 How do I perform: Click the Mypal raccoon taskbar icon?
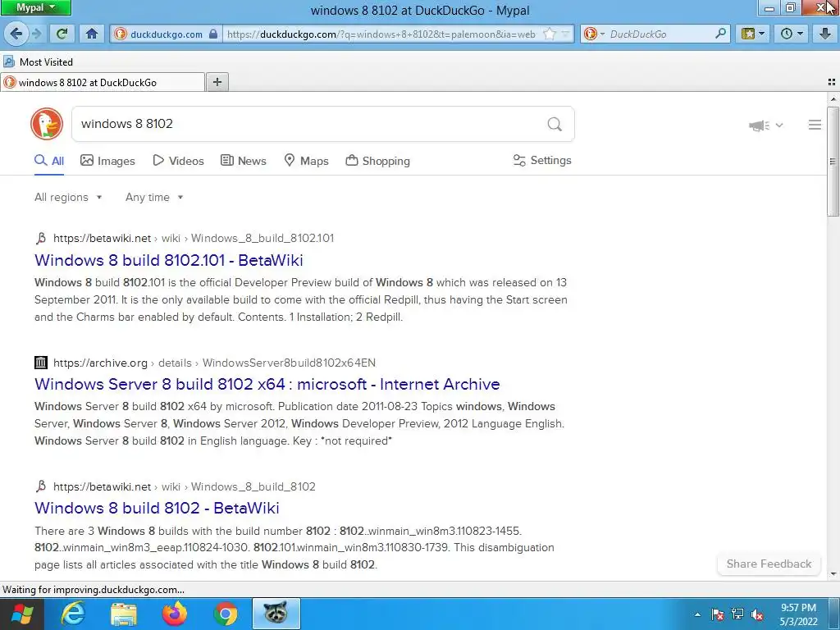[x=276, y=614]
